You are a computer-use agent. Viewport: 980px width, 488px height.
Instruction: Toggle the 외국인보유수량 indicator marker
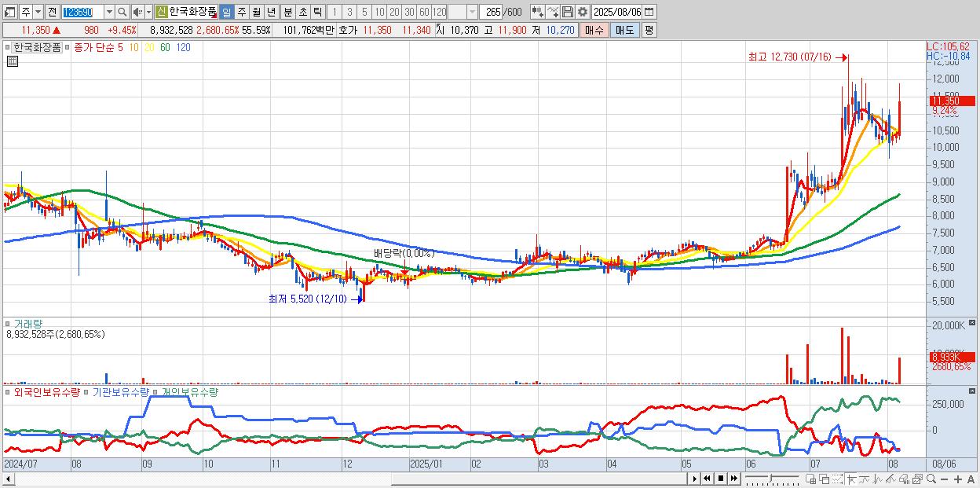pos(8,392)
